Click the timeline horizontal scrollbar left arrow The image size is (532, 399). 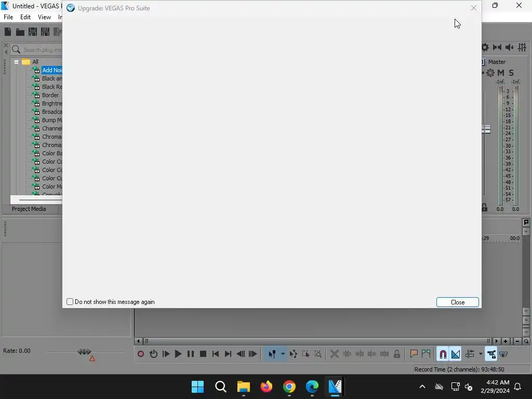138,341
